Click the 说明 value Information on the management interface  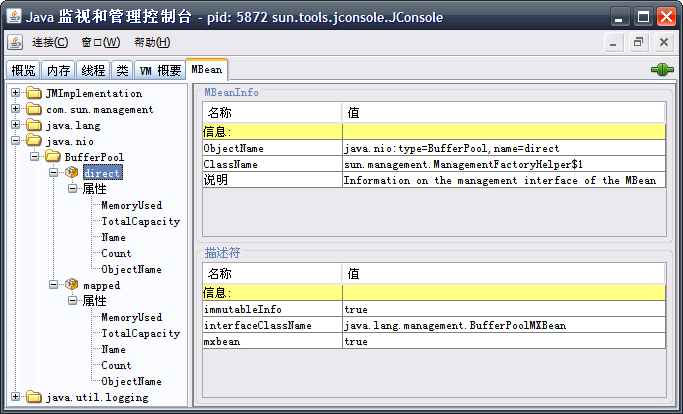[504, 180]
